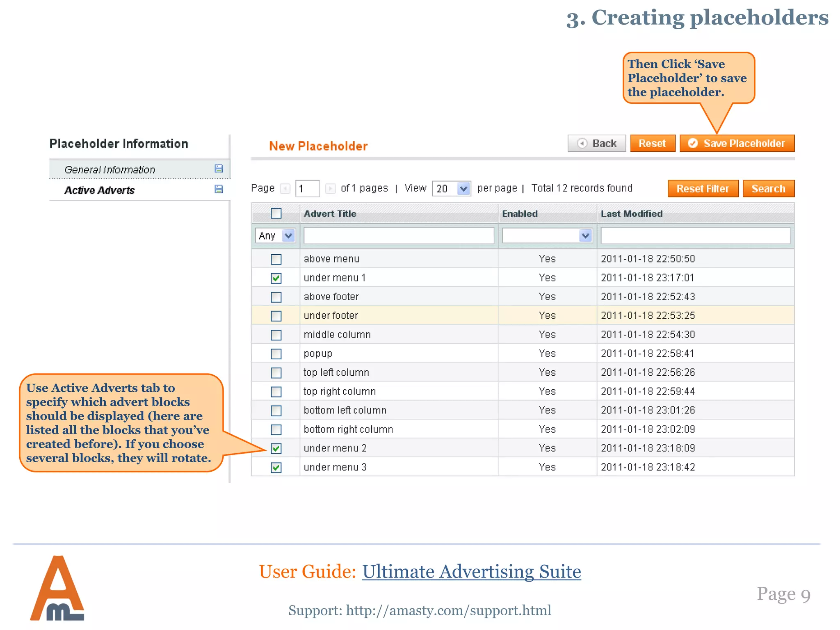Uncheck the 'under menu 2' advert checkbox
840x630 pixels.
276,448
